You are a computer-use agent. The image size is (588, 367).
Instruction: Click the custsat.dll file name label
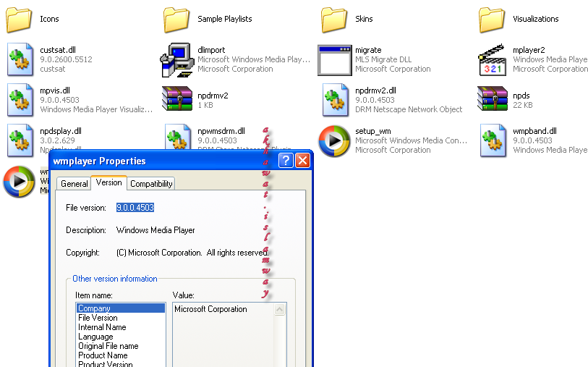[x=58, y=50]
